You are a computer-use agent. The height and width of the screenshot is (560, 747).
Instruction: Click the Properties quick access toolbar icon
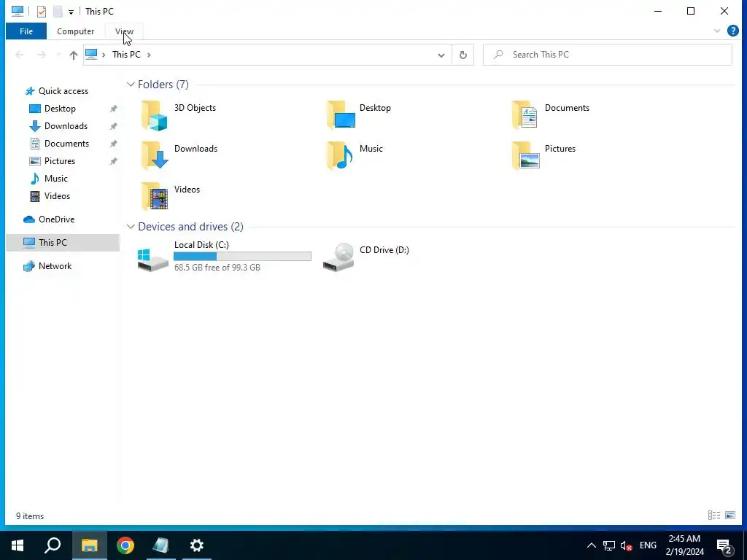coord(42,12)
